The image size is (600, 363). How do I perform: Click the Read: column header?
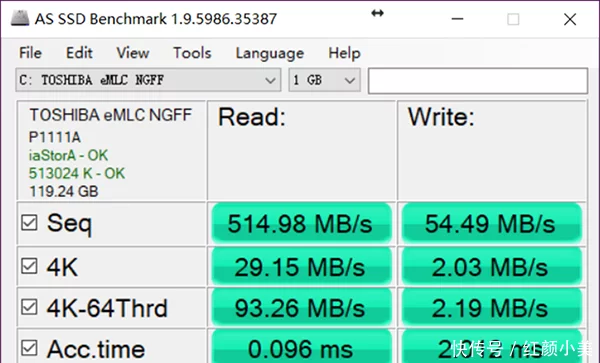(252, 117)
